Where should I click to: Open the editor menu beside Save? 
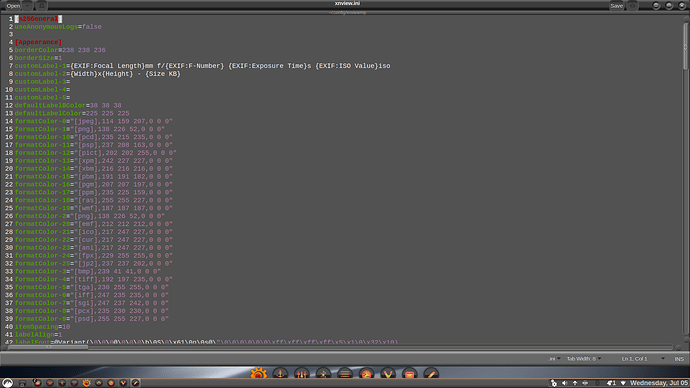[x=632, y=6]
